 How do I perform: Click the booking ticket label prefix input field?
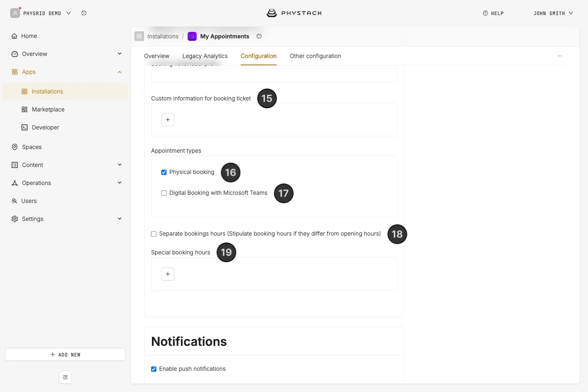274,75
